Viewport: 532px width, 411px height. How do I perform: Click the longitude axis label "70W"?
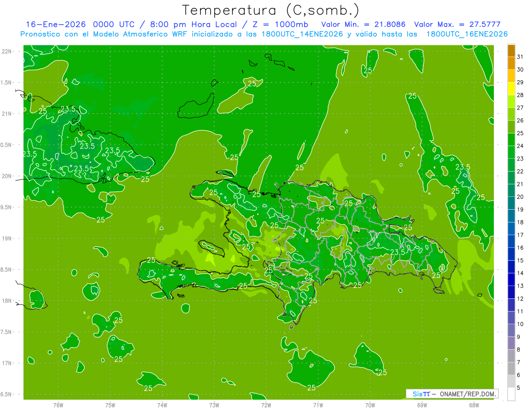[x=370, y=405]
